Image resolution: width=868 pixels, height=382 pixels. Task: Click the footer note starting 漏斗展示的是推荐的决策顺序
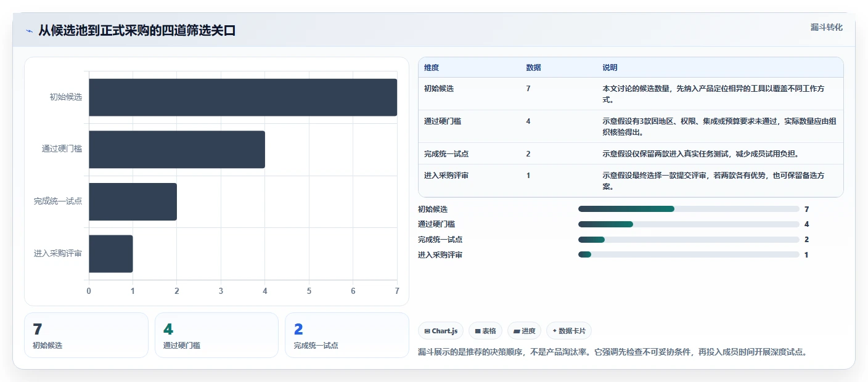pyautogui.click(x=612, y=352)
